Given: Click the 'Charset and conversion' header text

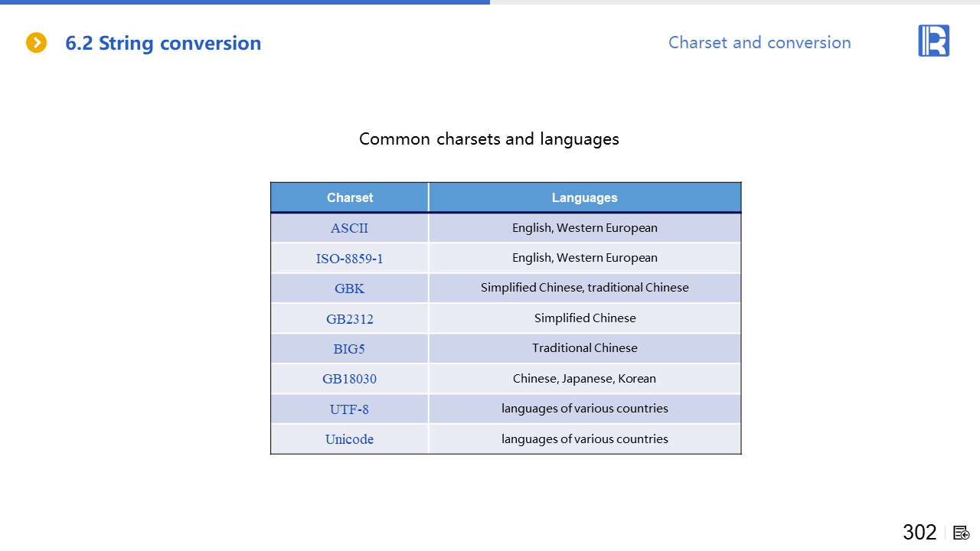Looking at the screenshot, I should click(759, 43).
